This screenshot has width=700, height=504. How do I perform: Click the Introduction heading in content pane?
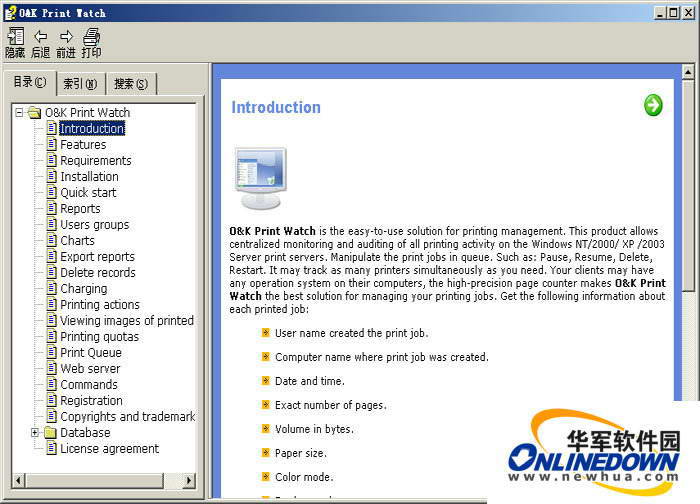click(x=276, y=107)
